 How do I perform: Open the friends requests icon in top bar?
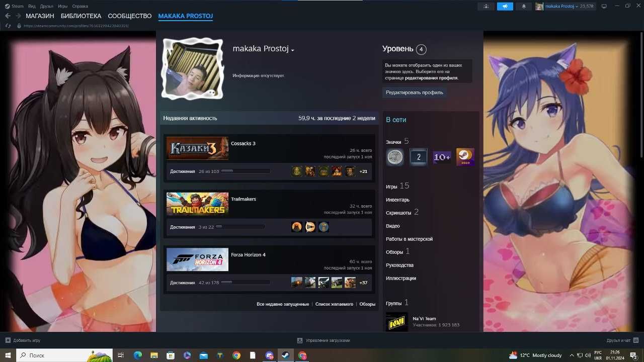[x=486, y=7]
